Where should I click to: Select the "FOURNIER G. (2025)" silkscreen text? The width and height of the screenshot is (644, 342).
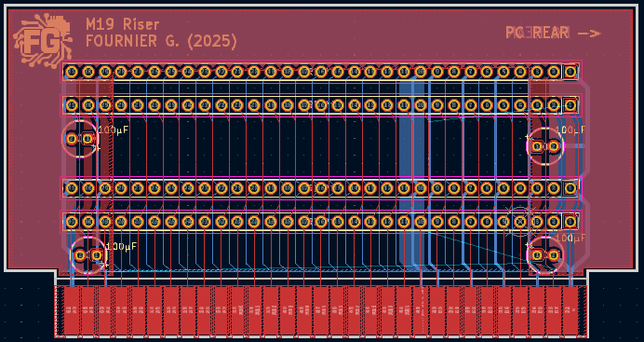tap(161, 42)
